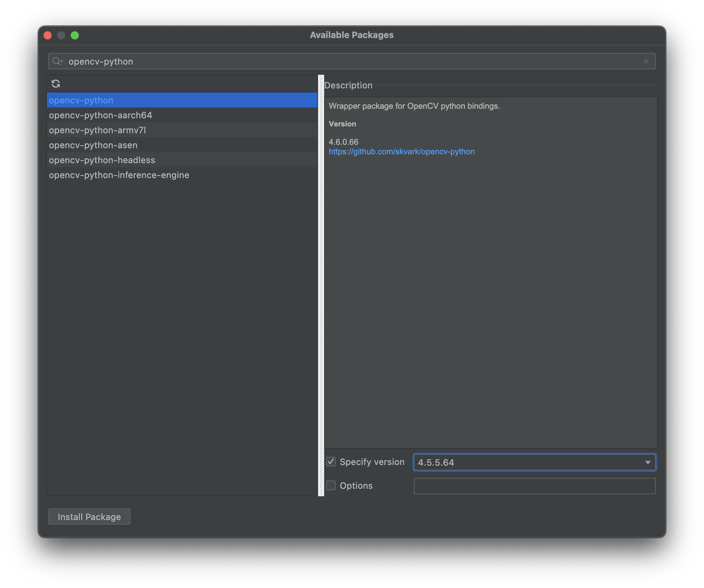
Task: Open the version dropdown arrow
Action: [648, 462]
